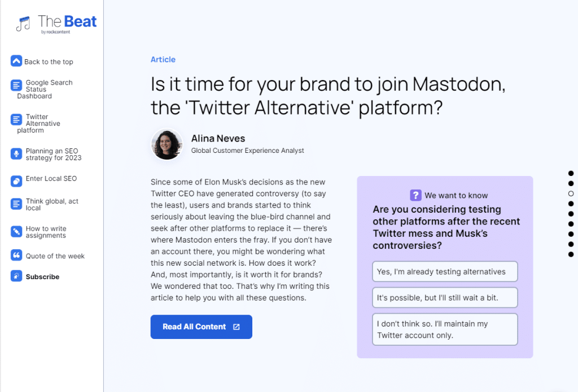Open Planning an SEO strategy for 2023
The height and width of the screenshot is (392, 578).
click(x=54, y=155)
